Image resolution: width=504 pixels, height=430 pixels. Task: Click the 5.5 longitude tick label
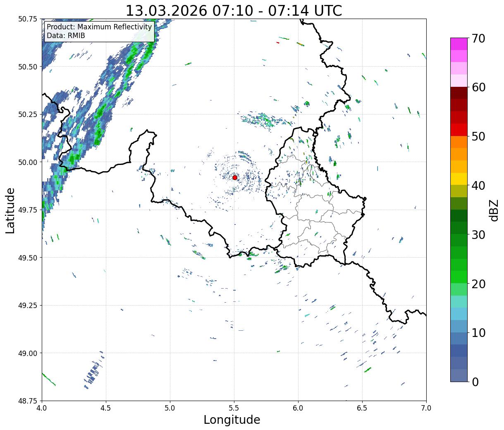click(x=234, y=408)
